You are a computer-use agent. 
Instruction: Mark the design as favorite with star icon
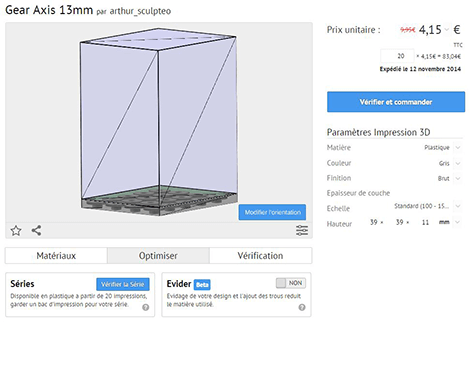pos(16,230)
